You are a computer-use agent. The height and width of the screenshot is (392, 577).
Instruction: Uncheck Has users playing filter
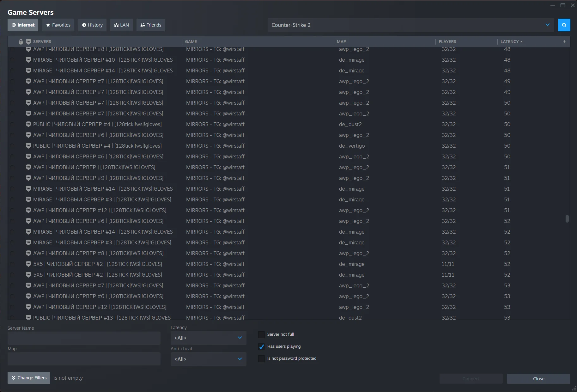point(261,346)
